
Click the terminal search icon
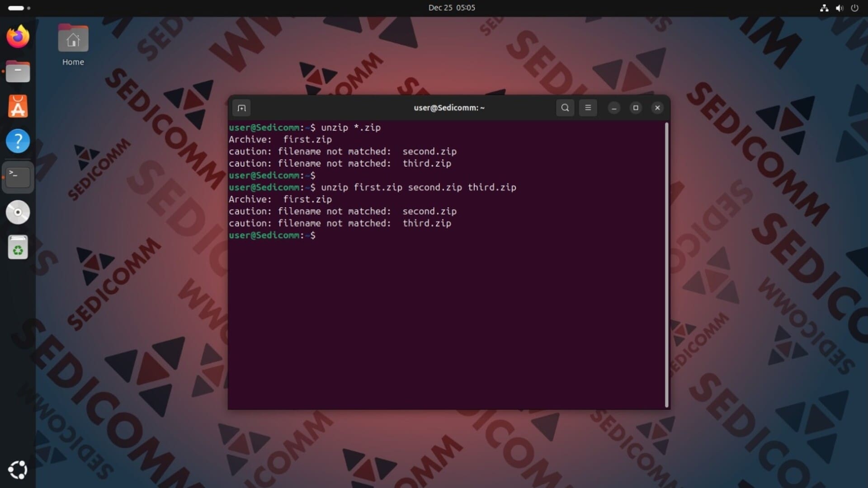pyautogui.click(x=565, y=108)
